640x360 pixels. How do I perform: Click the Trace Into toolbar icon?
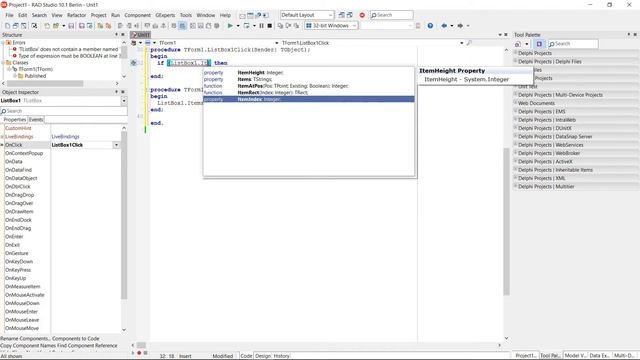click(280, 26)
